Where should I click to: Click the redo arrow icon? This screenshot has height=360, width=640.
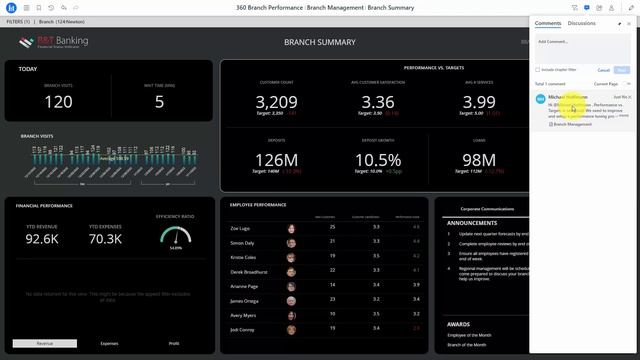tap(76, 8)
